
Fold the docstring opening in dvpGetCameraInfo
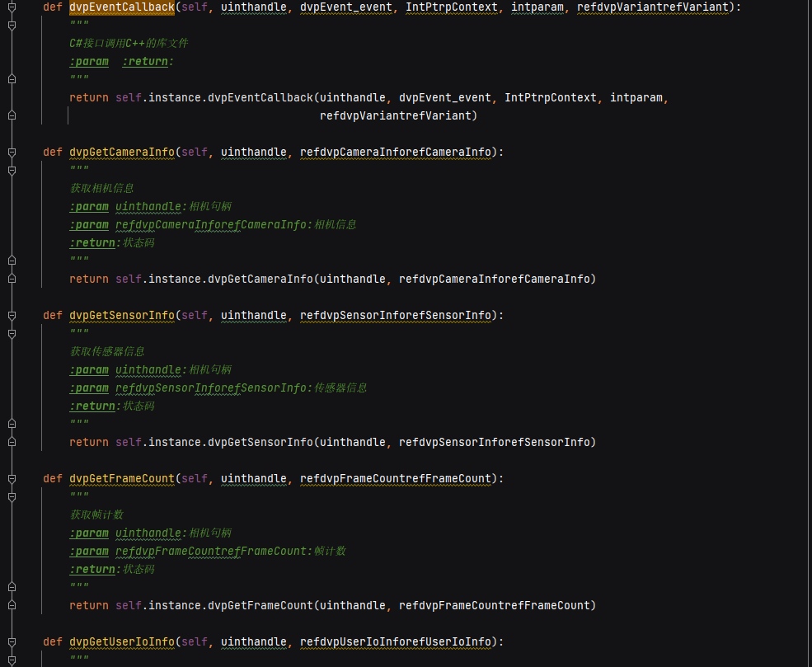(12, 171)
